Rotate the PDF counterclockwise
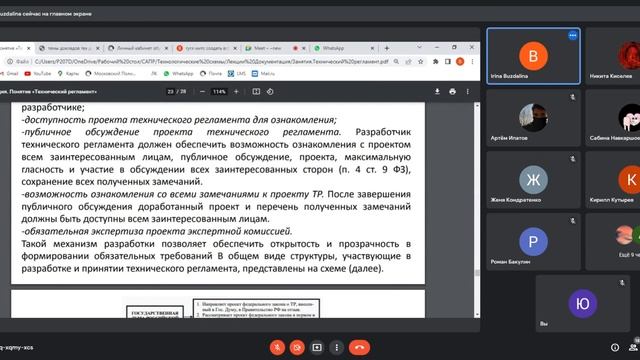The width and height of the screenshot is (640, 360). click(270, 91)
